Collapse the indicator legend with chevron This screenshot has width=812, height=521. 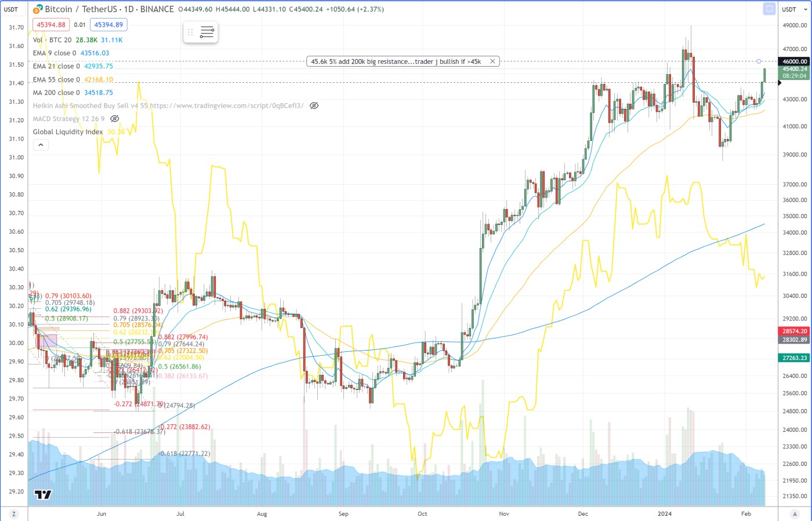tap(41, 145)
